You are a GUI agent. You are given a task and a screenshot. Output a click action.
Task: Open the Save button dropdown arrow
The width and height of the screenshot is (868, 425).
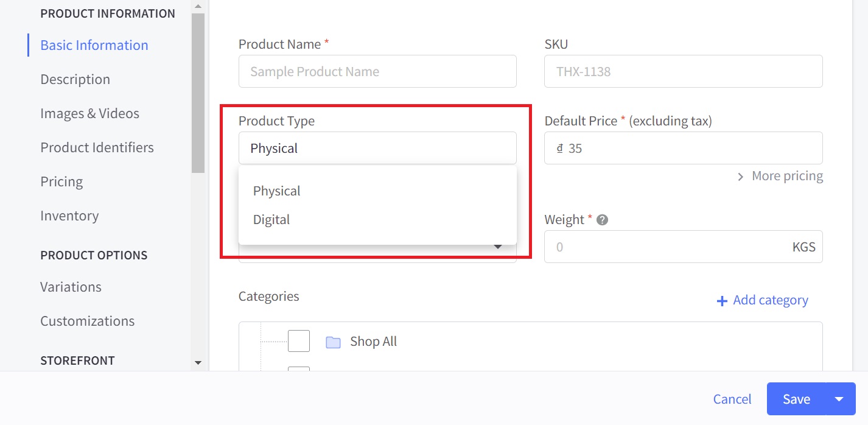pos(839,399)
